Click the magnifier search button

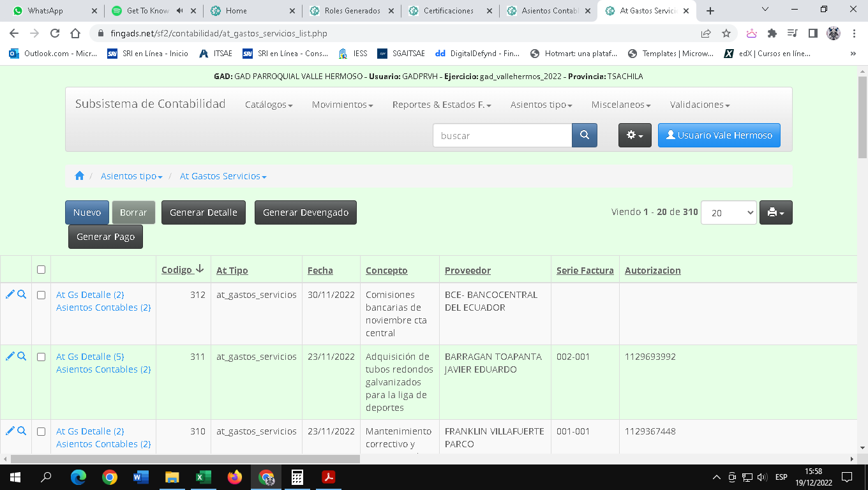pos(584,135)
